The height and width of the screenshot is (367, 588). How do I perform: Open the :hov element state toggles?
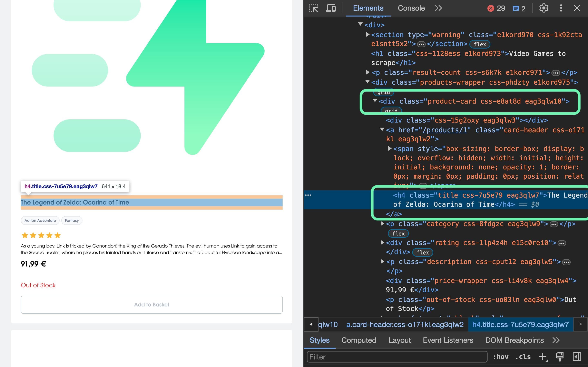pos(501,357)
